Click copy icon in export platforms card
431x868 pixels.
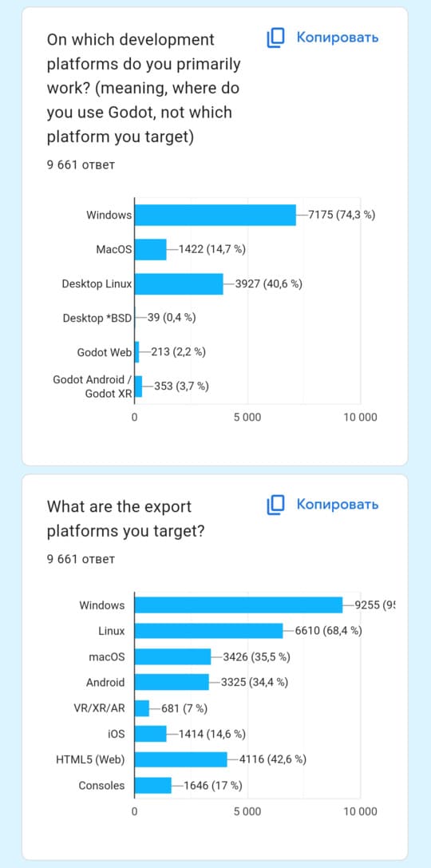coord(275,505)
